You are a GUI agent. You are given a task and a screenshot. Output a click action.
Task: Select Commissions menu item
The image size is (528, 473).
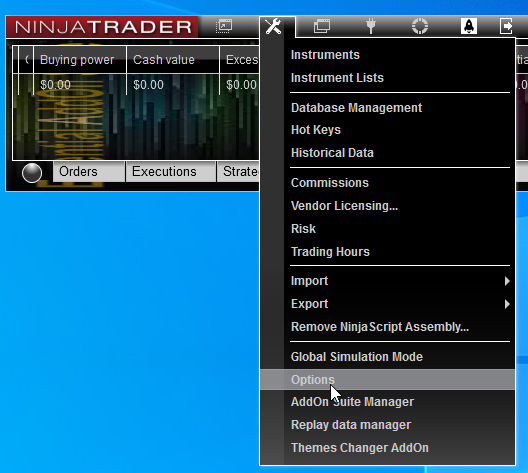tap(387, 183)
